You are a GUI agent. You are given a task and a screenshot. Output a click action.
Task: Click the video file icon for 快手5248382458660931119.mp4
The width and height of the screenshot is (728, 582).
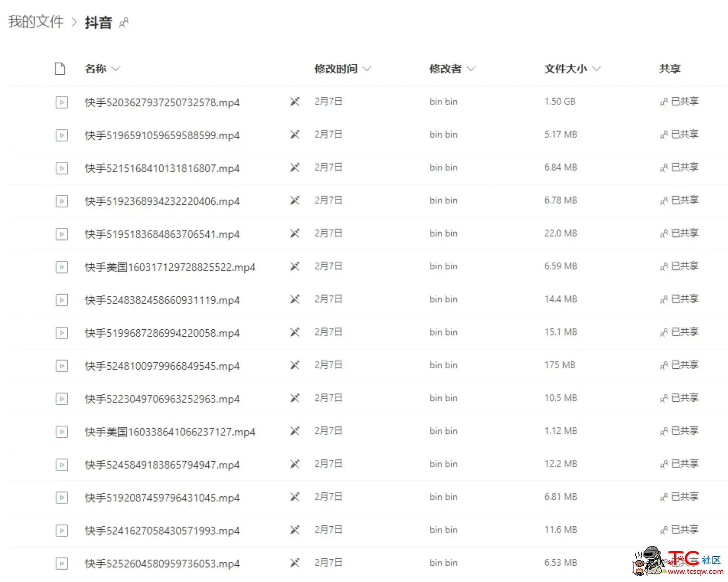[62, 300]
